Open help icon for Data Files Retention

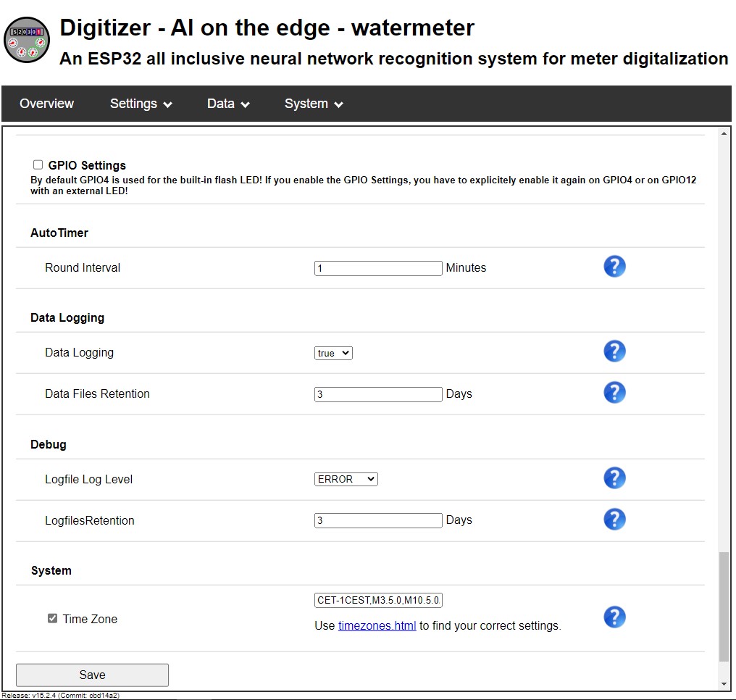[614, 393]
